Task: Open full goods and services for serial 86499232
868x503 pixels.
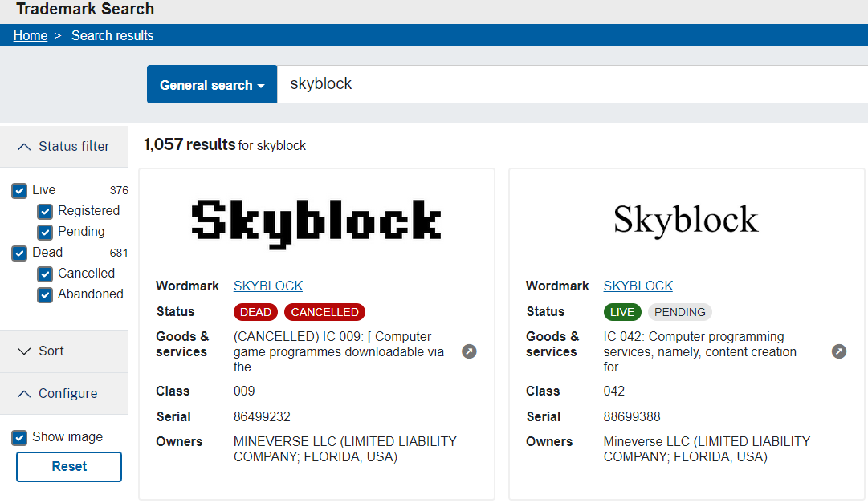Action: (x=469, y=351)
